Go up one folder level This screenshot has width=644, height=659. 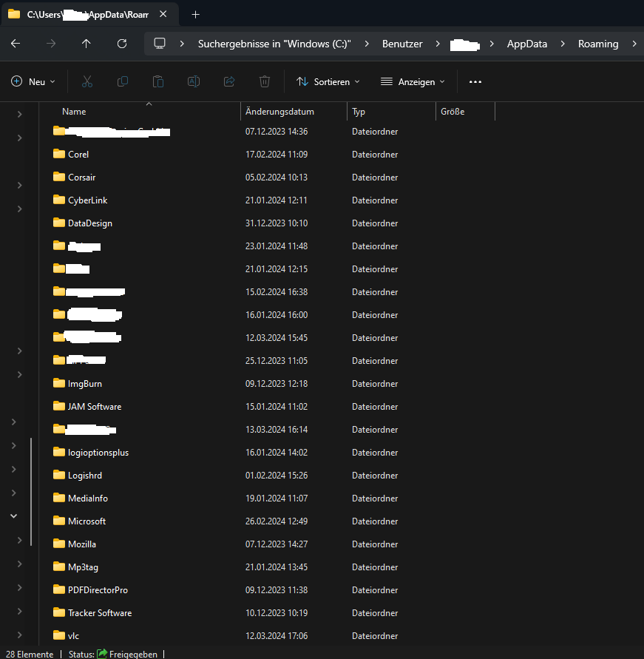point(87,44)
